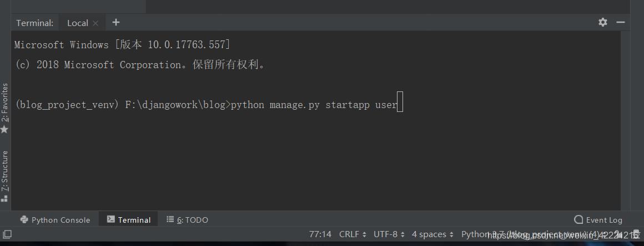Click the Structure panel icon

pyautogui.click(x=4, y=199)
